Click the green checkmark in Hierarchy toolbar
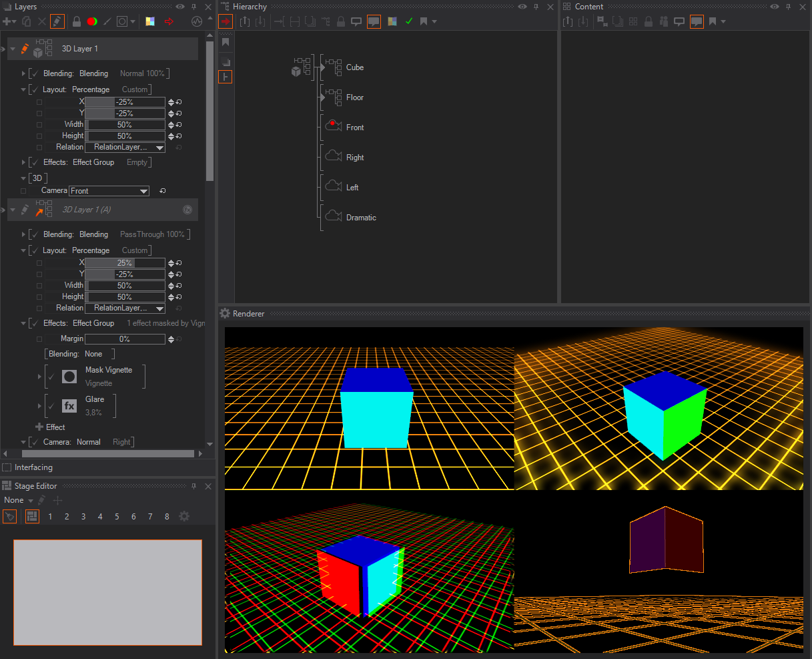Viewport: 812px width, 659px height. coord(409,21)
